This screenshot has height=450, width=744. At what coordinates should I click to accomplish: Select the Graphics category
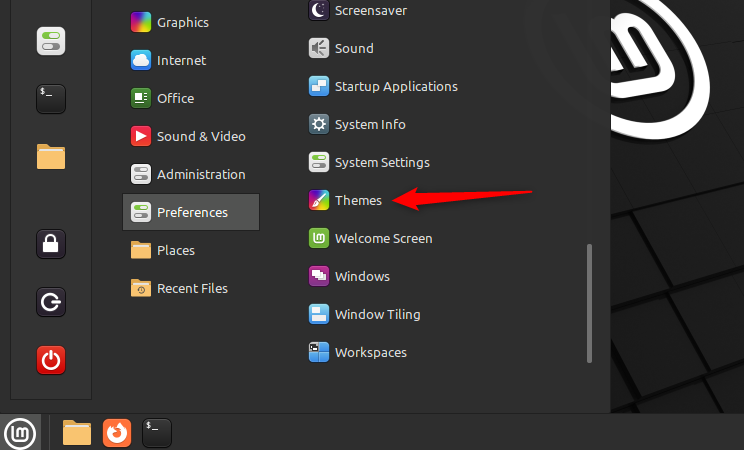(181, 22)
